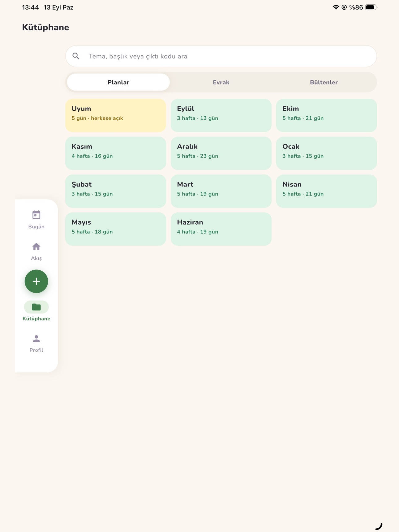Click the Kütüphane page title
The image size is (399, 532).
(x=45, y=28)
